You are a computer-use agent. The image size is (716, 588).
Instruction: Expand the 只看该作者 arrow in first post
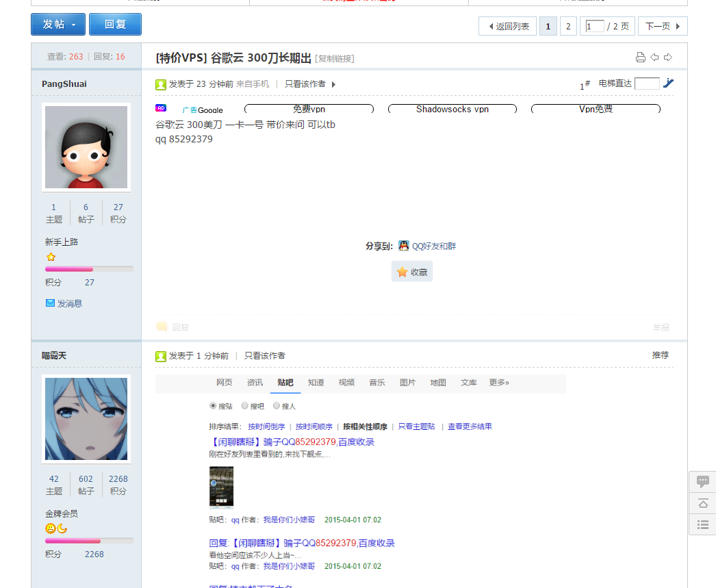(334, 84)
